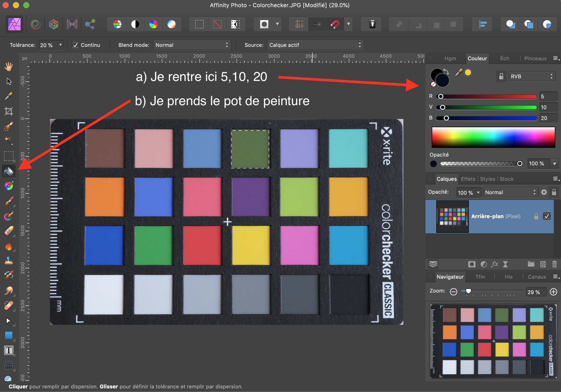Click the color picker eyedropper in Couleur panel

(459, 73)
